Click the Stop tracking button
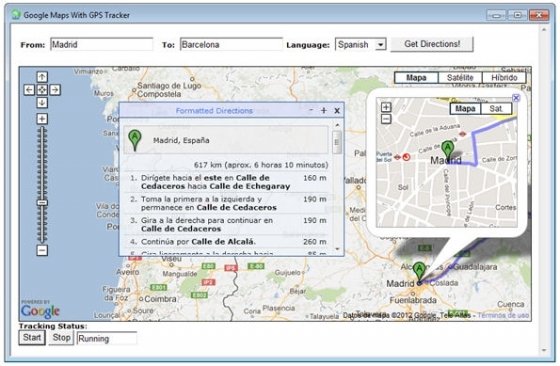The width and height of the screenshot is (560, 366). pyautogui.click(x=61, y=338)
